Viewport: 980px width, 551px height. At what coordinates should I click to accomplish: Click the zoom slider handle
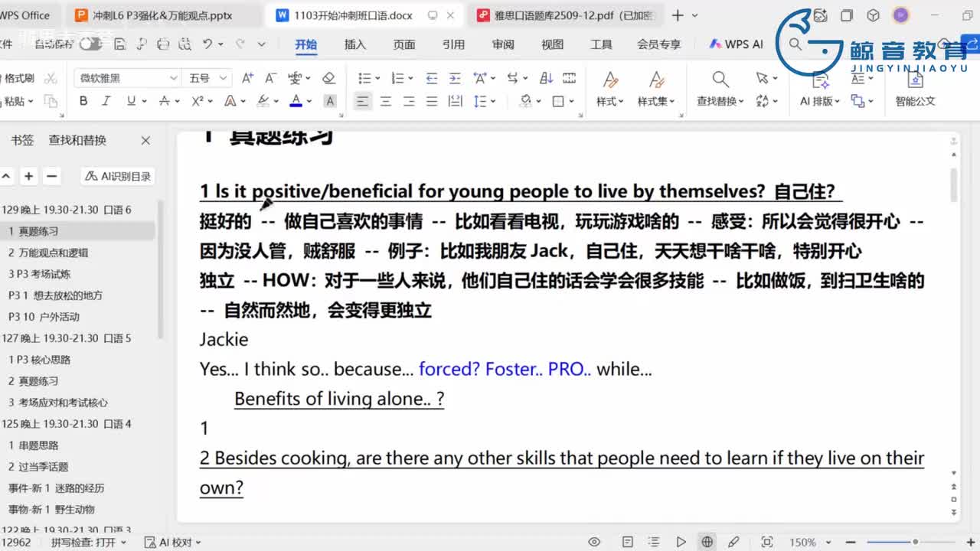pos(914,542)
